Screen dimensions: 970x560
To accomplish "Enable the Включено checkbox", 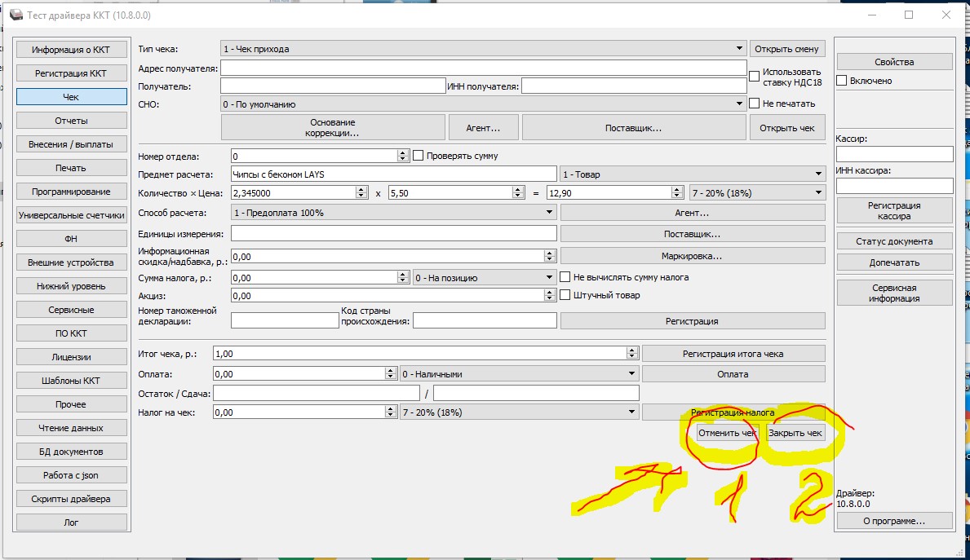I will [842, 81].
